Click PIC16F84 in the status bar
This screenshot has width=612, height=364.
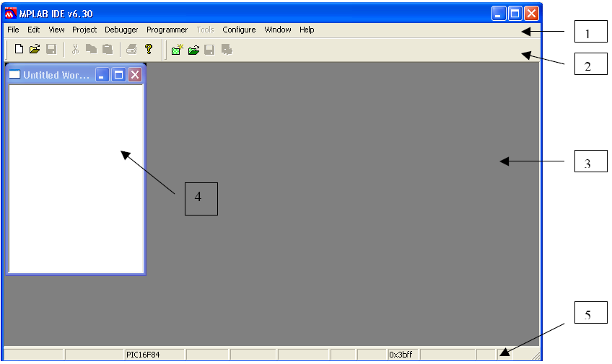(143, 355)
